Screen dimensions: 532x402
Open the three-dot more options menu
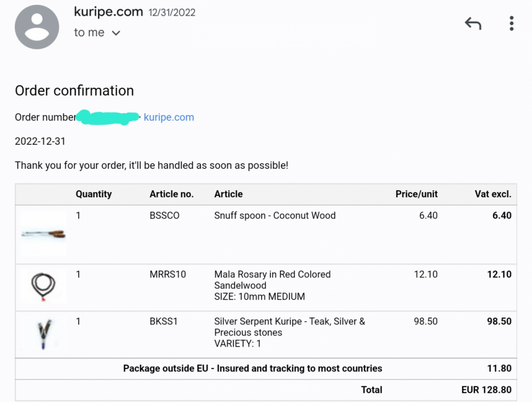[x=511, y=23]
